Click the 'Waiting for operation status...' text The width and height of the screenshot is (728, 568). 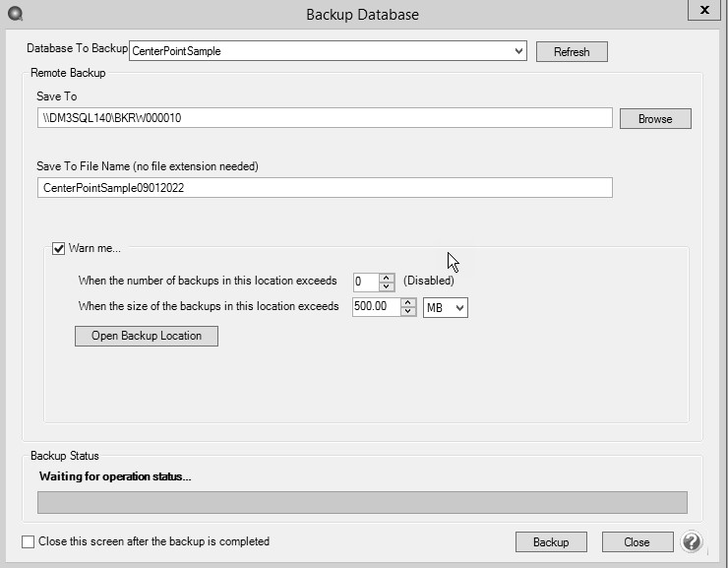tap(115, 476)
